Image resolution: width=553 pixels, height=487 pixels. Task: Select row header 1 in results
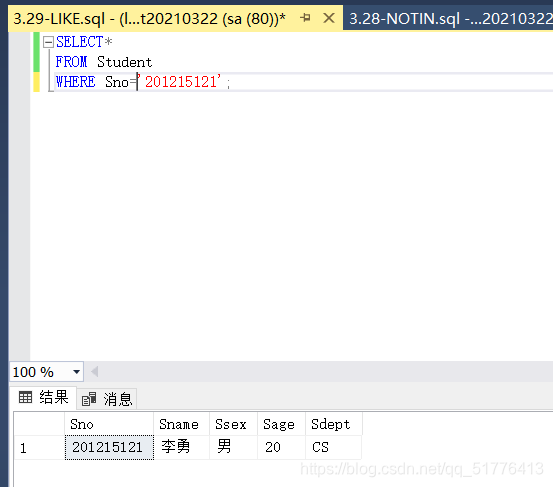point(39,448)
